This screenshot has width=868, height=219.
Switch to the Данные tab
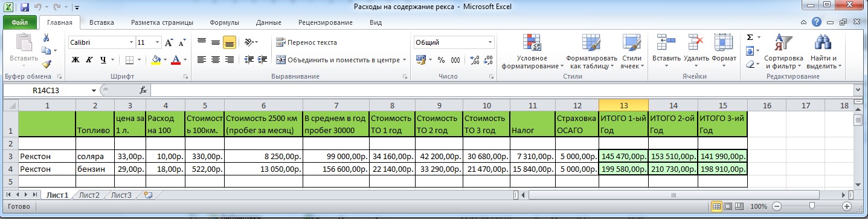pos(268,22)
